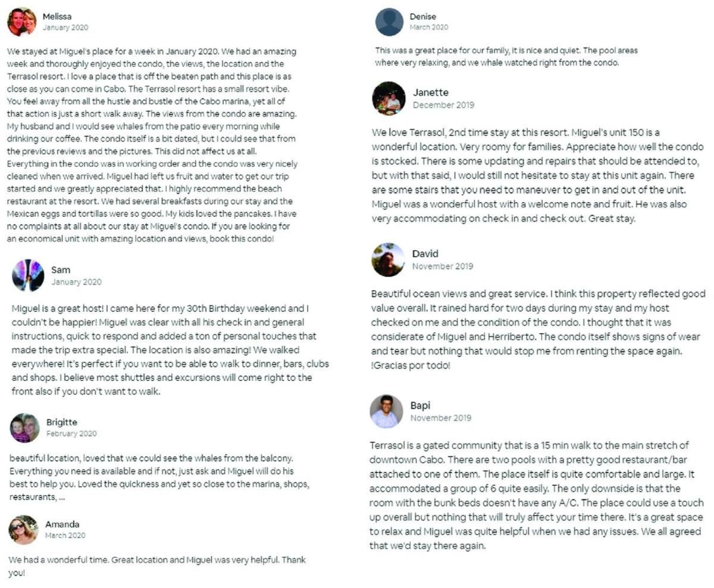
Task: Click Bapi's profile picture
Action: click(x=387, y=411)
